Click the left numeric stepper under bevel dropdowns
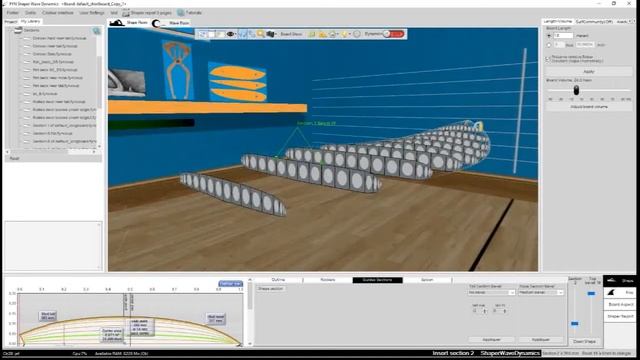The height and width of the screenshot is (360, 640). 480,311
